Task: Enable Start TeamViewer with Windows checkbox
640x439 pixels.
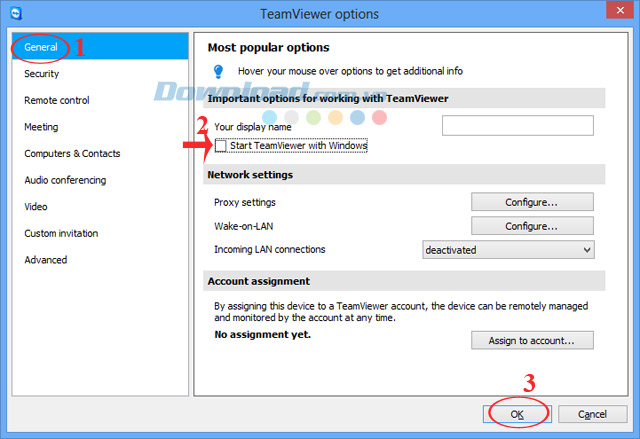Action: (220, 146)
